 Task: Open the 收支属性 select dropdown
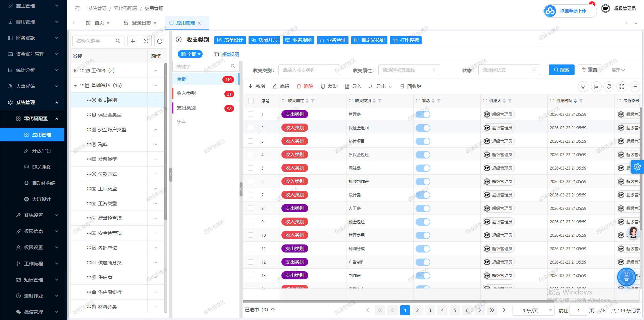(x=409, y=70)
